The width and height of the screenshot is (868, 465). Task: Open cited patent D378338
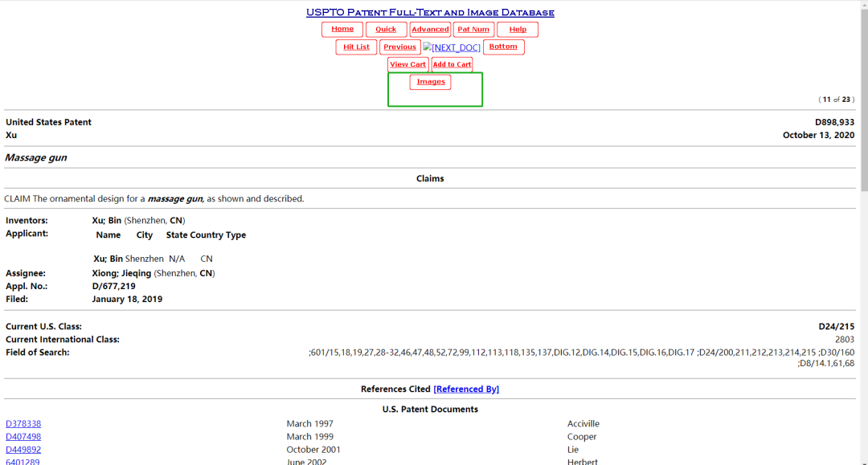pyautogui.click(x=23, y=423)
